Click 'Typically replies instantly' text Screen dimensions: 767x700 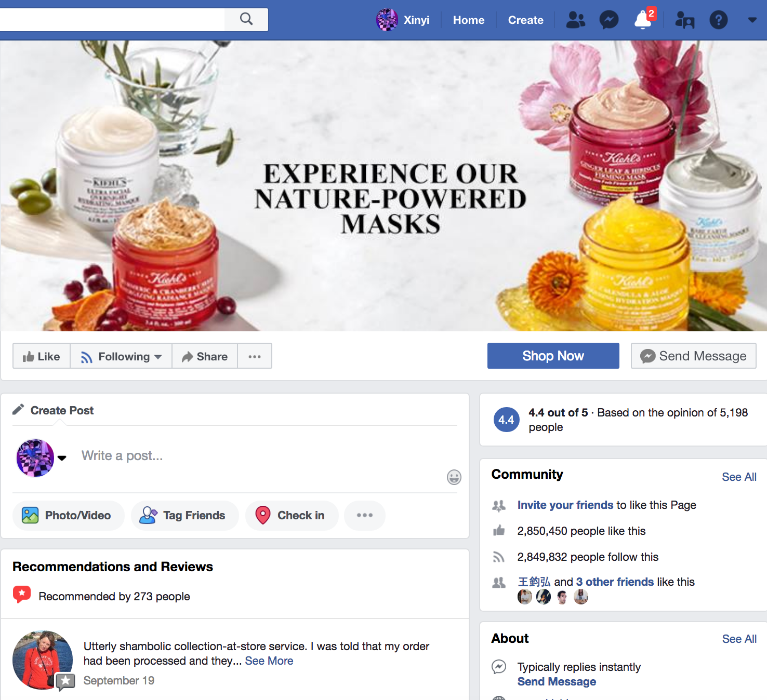pyautogui.click(x=579, y=667)
